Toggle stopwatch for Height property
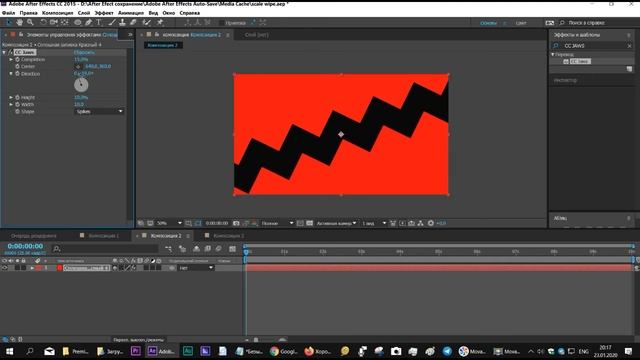This screenshot has height=360, width=640. tap(18, 98)
